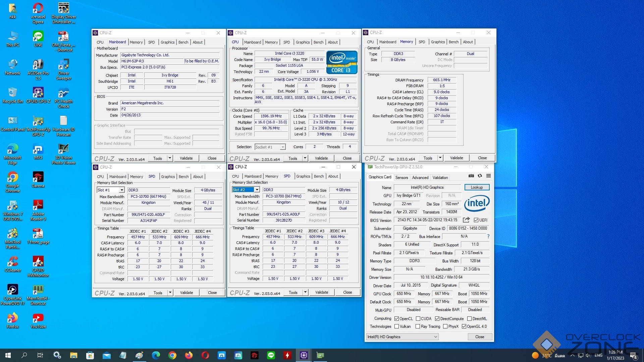Click the Serial Number field A3141FAF
Screen dimensions: 644x362
[x=148, y=221]
